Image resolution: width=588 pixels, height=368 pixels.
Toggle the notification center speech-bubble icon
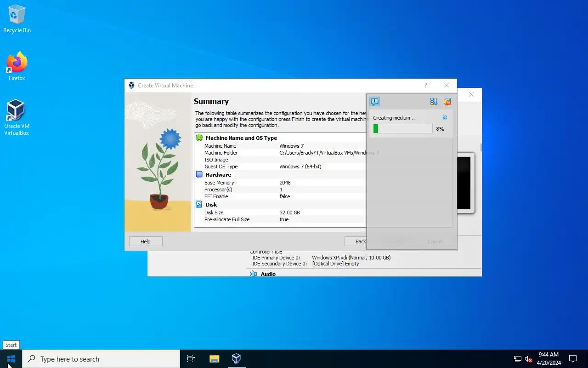(x=375, y=102)
